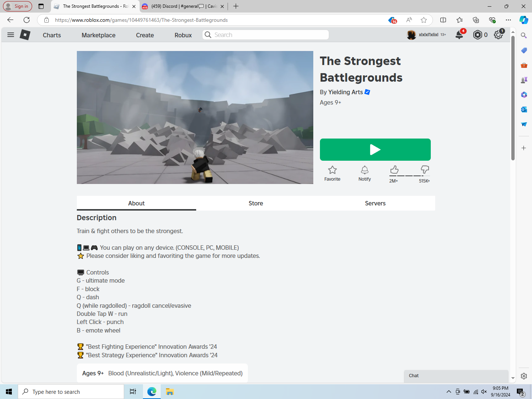Open the Roblox hamburger navigation menu
The height and width of the screenshot is (399, 532).
pyautogui.click(x=11, y=35)
